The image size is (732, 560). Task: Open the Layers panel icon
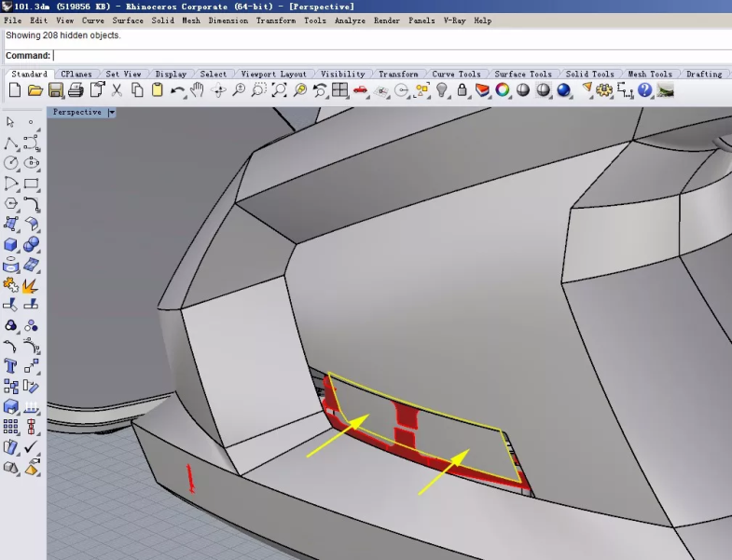coord(482,90)
